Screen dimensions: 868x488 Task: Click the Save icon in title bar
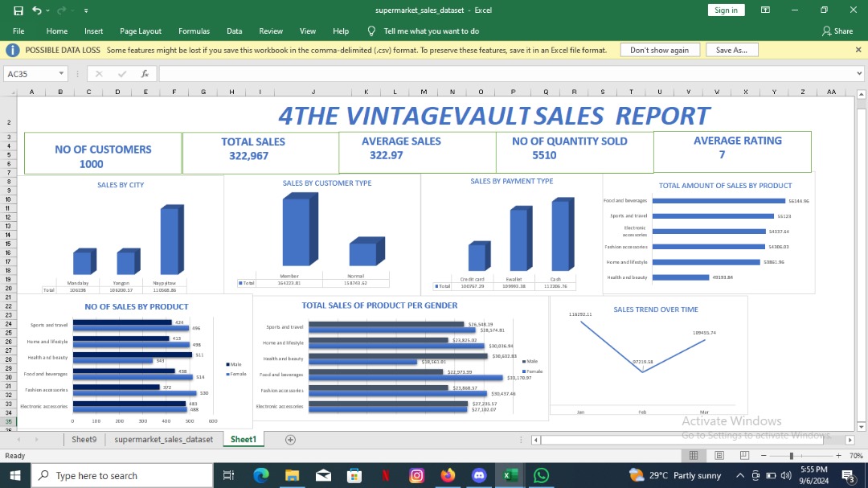[x=18, y=10]
